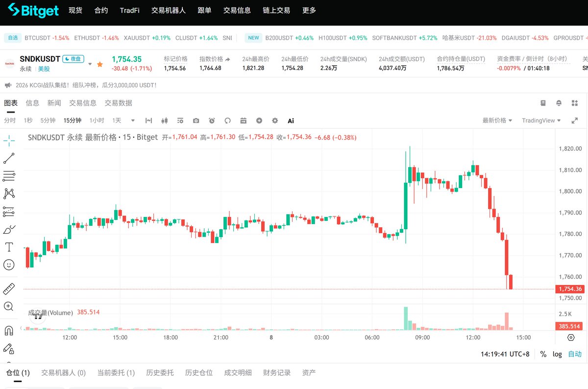Open chart settings gear icon
The image size is (588, 389).
point(275,121)
